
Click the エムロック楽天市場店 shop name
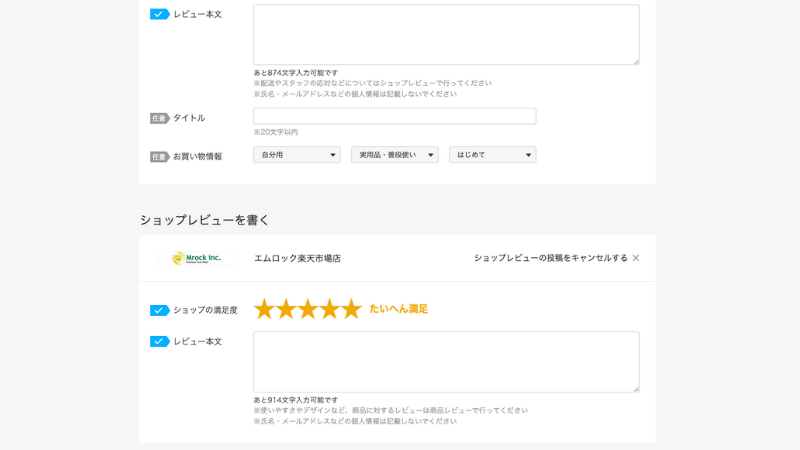coord(297,258)
